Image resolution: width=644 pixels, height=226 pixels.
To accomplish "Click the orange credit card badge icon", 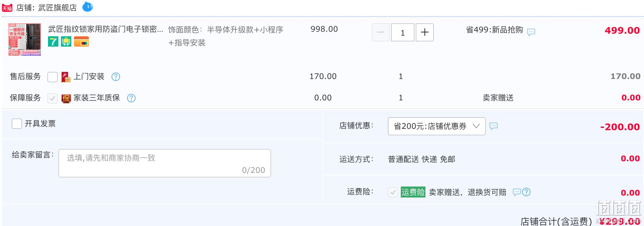I will coord(81,42).
